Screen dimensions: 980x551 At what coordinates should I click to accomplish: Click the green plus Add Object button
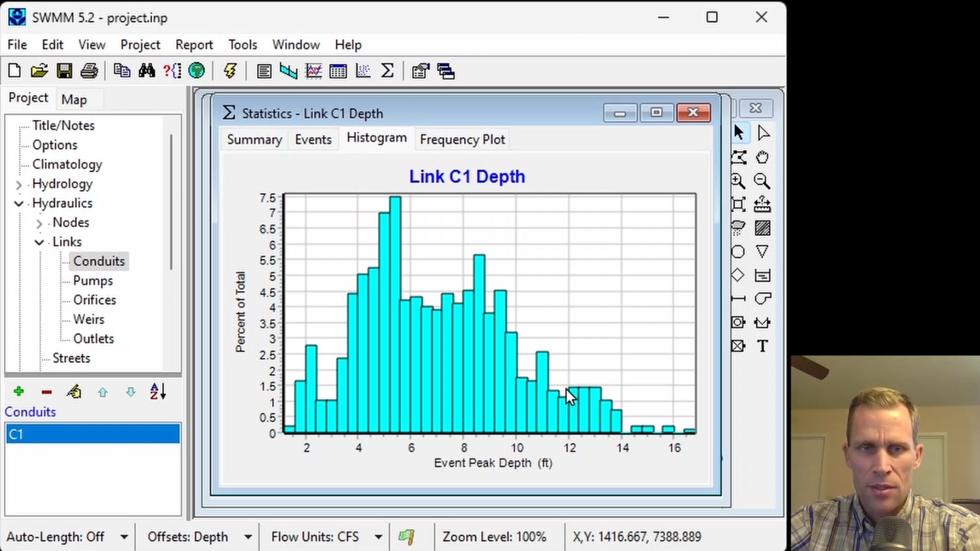[x=19, y=391]
